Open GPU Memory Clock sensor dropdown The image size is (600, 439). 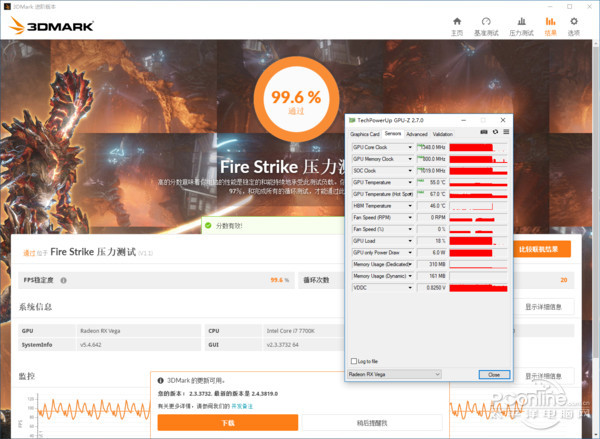410,159
